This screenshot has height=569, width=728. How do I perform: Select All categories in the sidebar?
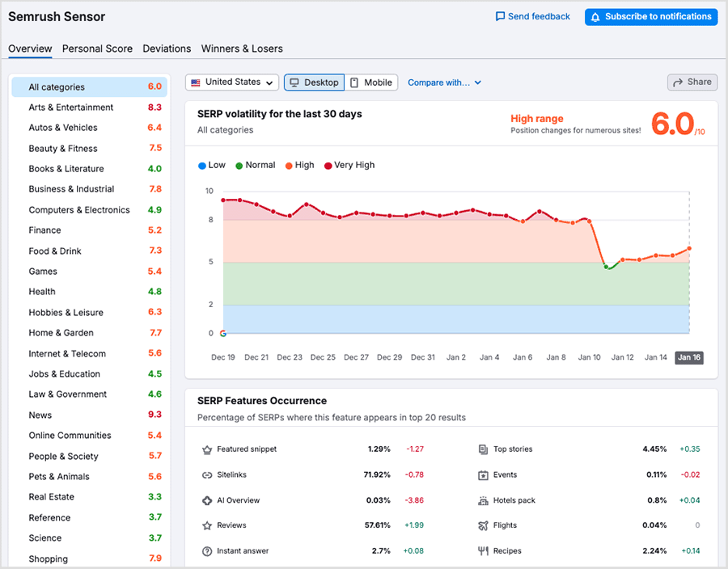[89, 87]
